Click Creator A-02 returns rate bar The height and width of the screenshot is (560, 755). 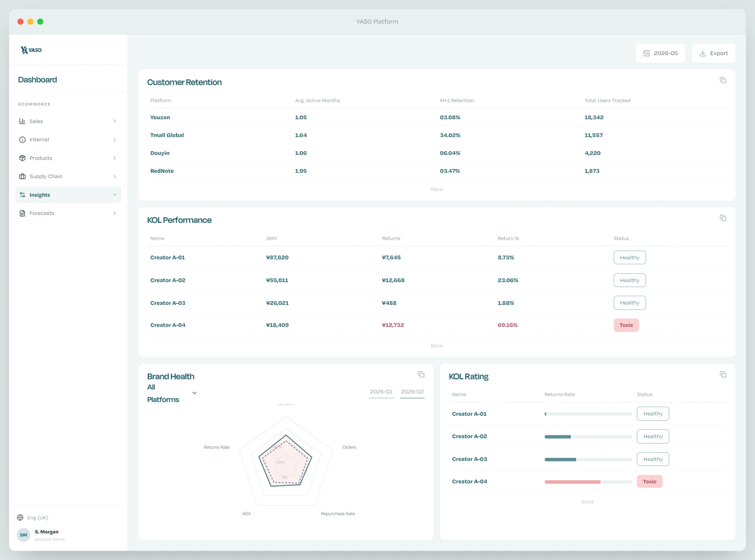(588, 437)
